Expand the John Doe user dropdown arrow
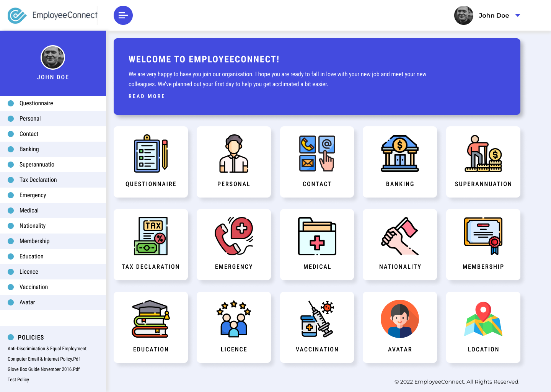Viewport: 551px width, 392px height. pyautogui.click(x=518, y=15)
